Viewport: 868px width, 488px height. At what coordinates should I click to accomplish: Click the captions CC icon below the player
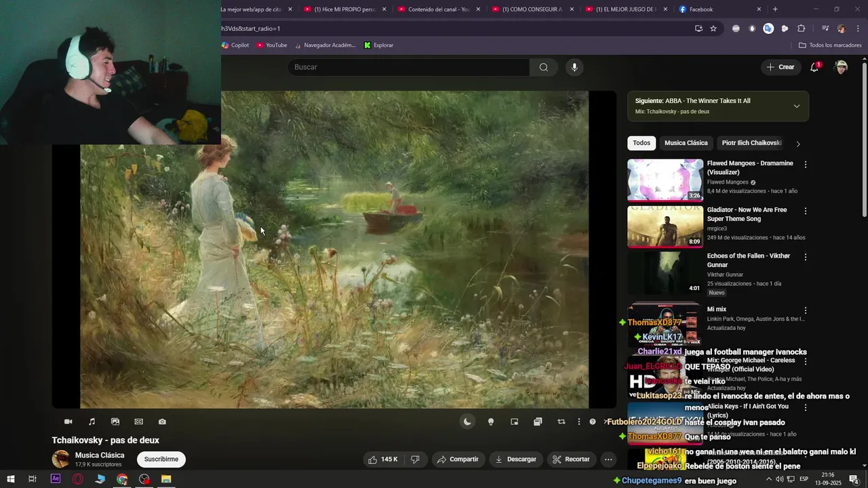(138, 422)
